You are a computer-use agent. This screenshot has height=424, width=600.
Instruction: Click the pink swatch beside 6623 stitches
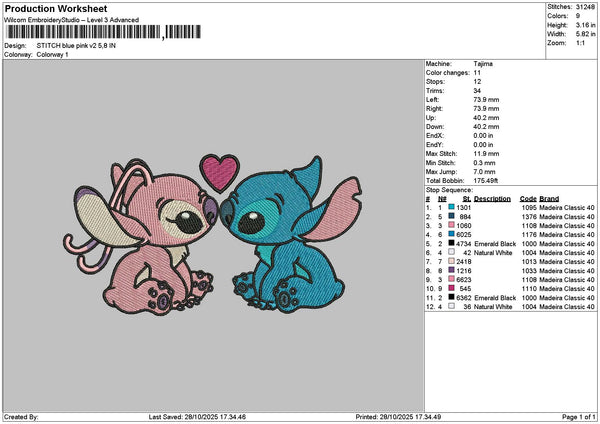click(x=452, y=279)
